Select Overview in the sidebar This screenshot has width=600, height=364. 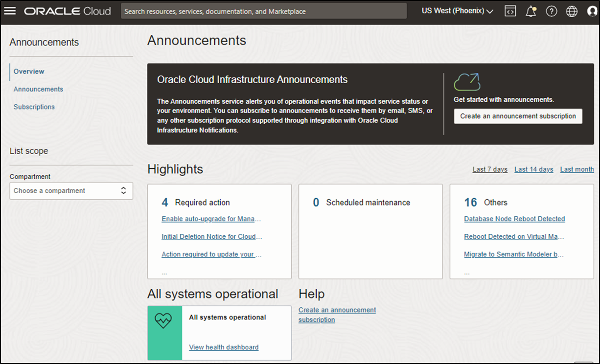[29, 71]
